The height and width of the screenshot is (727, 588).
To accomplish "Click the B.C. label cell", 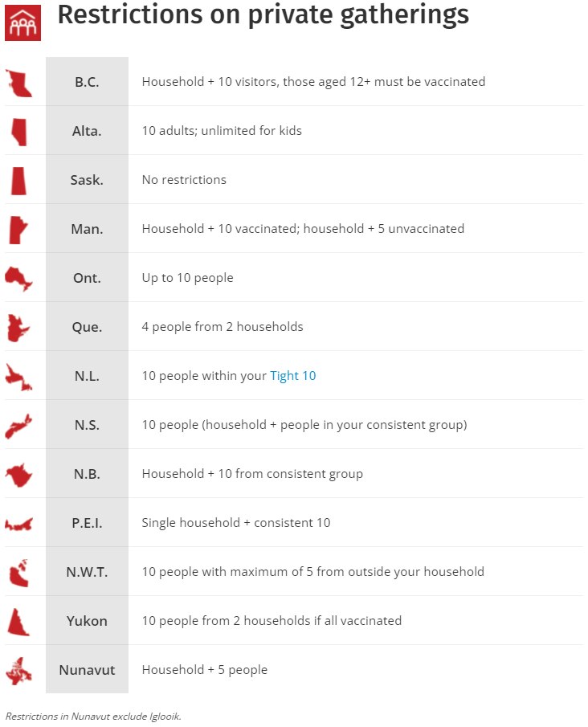I will click(87, 82).
